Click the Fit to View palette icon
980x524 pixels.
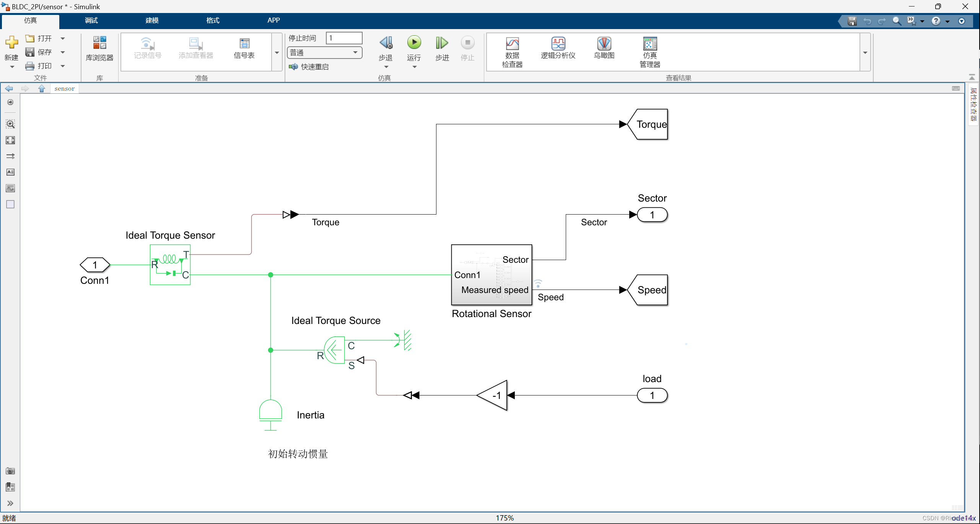pos(10,140)
